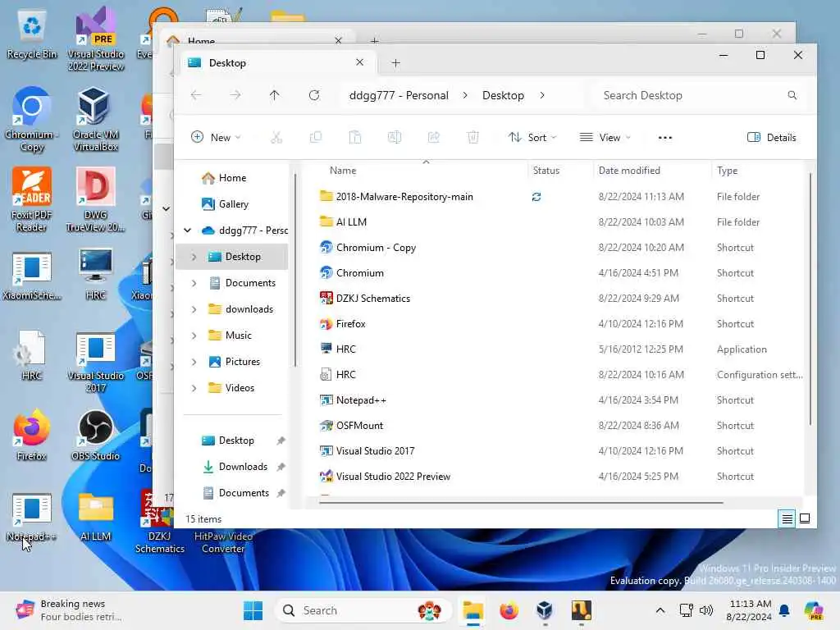Collapse the ddgg777 - Personal node
The height and width of the screenshot is (630, 840).
188,231
